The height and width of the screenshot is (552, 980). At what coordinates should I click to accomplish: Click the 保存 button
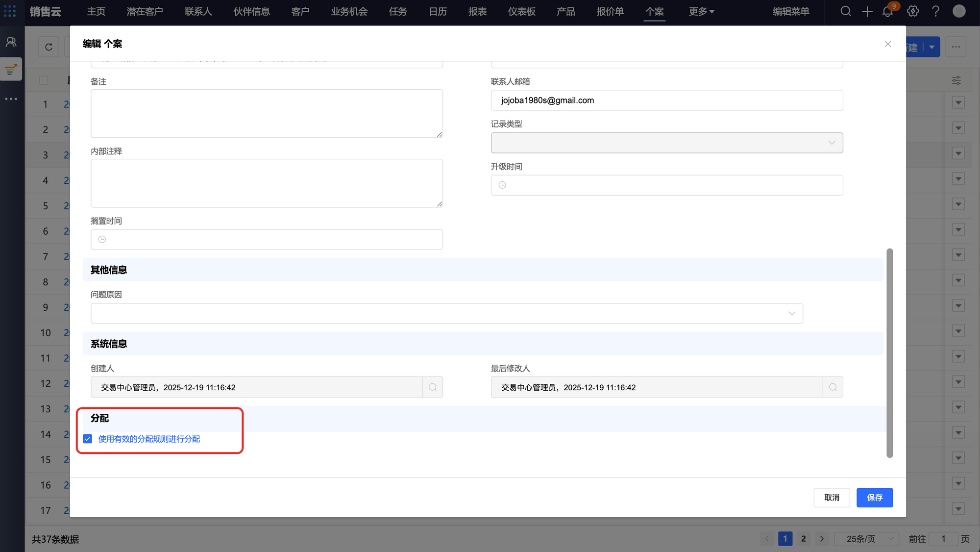coord(874,498)
